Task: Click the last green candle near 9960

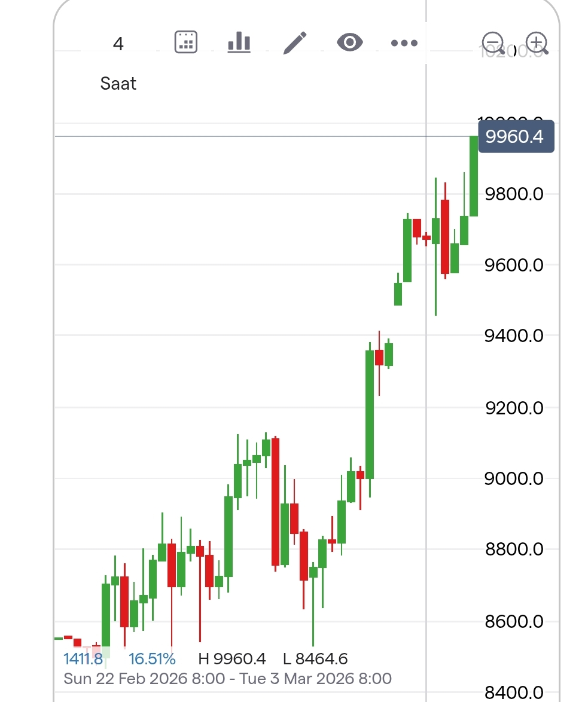Action: [x=474, y=176]
